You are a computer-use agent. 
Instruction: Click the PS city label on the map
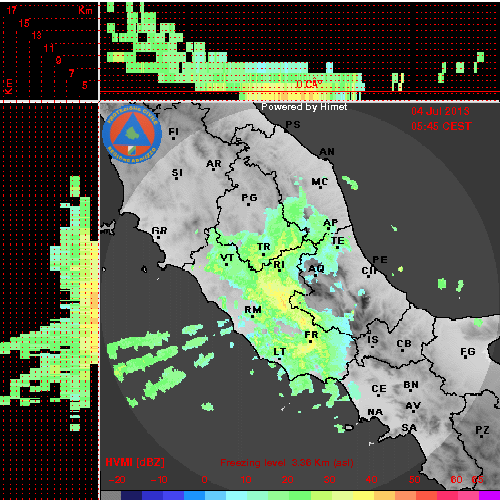click(293, 125)
